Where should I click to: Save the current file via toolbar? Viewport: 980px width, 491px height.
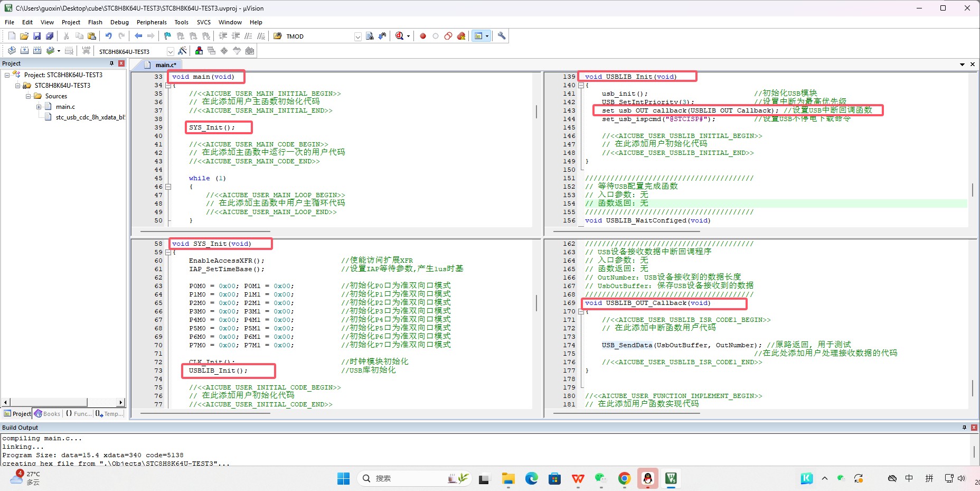[x=37, y=36]
